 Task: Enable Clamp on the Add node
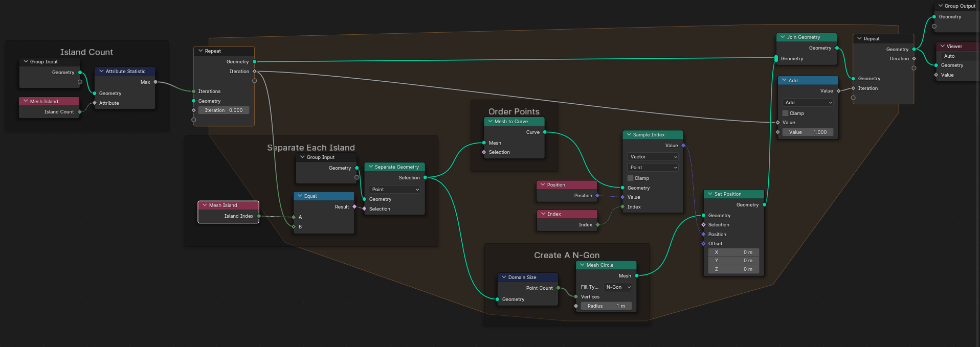tap(785, 113)
